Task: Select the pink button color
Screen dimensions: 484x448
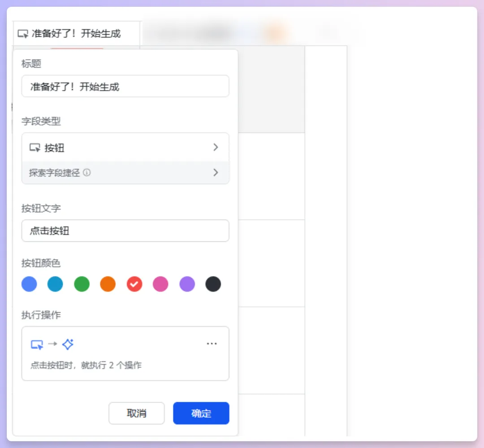Action: point(160,284)
